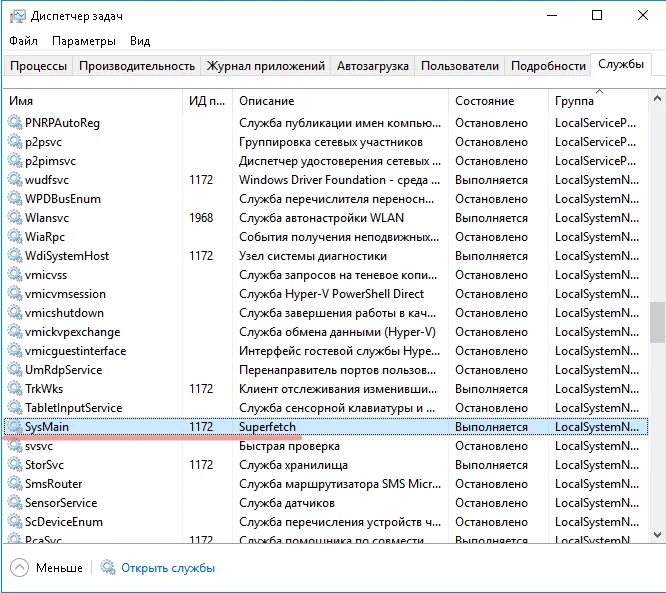Switch to the Процессы tab
The width and height of the screenshot is (666, 593).
[38, 66]
